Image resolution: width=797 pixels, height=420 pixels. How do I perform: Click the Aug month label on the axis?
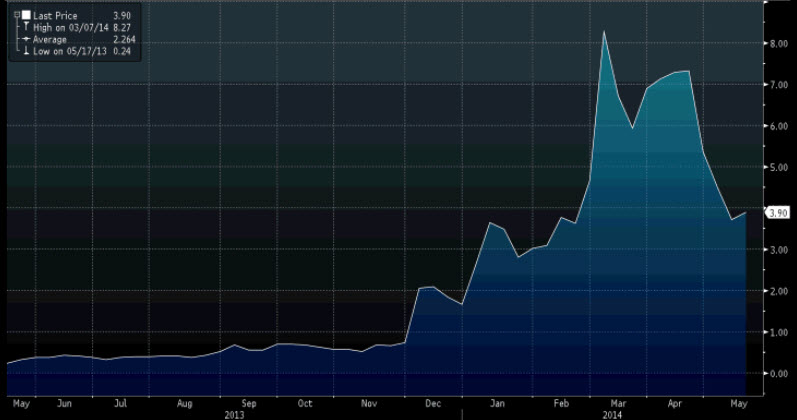(x=185, y=404)
